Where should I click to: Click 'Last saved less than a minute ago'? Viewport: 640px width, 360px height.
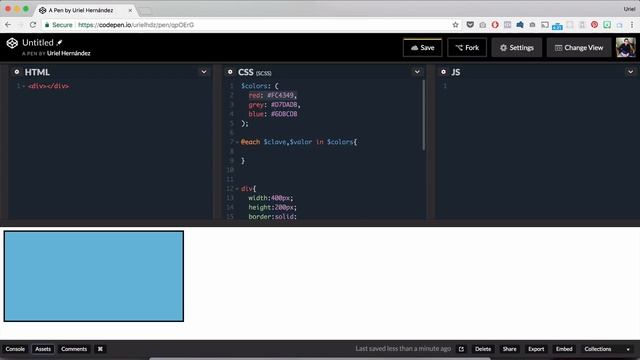pyautogui.click(x=403, y=349)
